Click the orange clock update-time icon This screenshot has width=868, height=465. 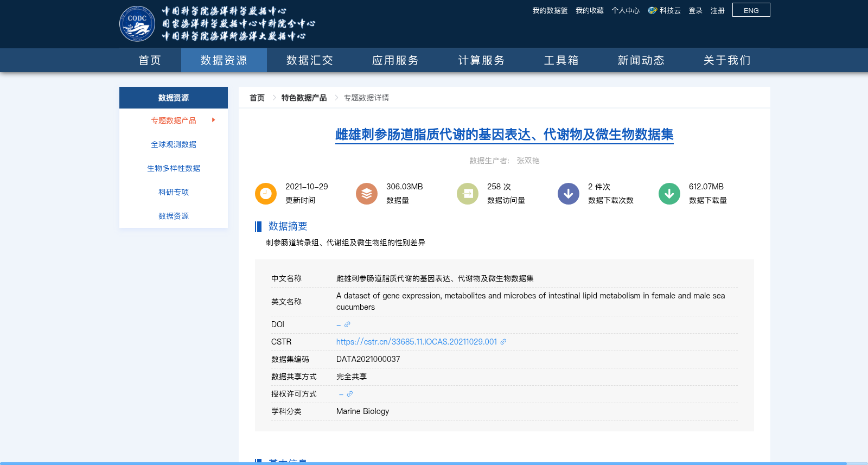pos(266,194)
